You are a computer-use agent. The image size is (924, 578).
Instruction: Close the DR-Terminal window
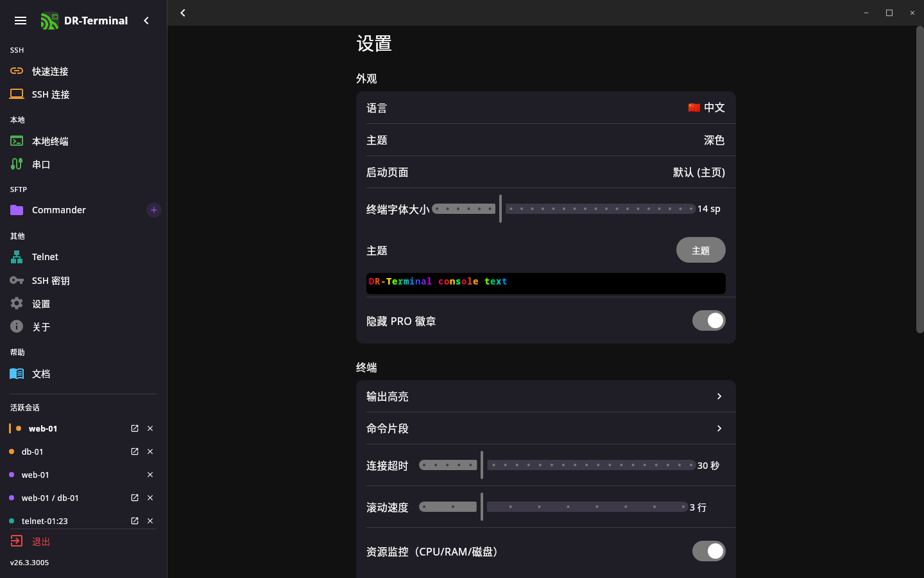point(912,13)
